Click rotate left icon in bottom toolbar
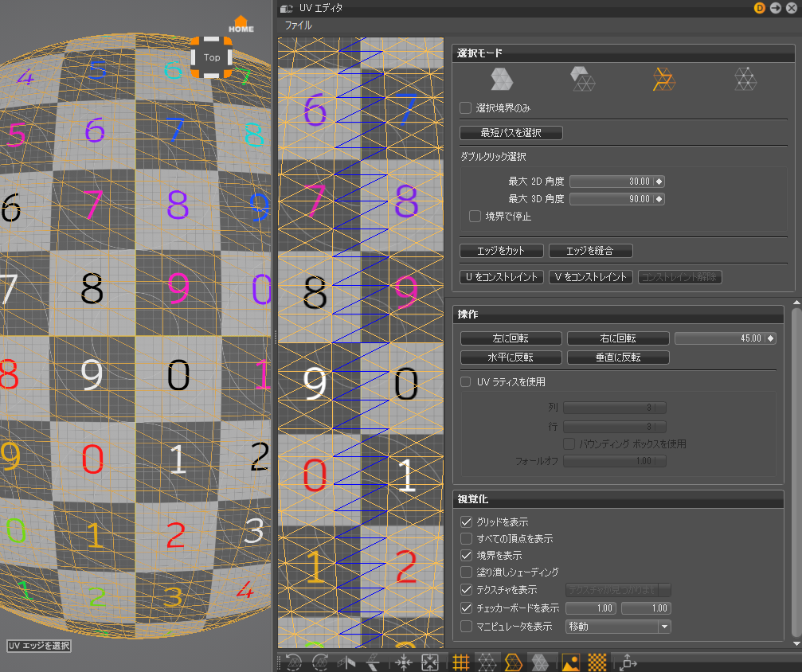Image resolution: width=802 pixels, height=672 pixels. (x=294, y=662)
